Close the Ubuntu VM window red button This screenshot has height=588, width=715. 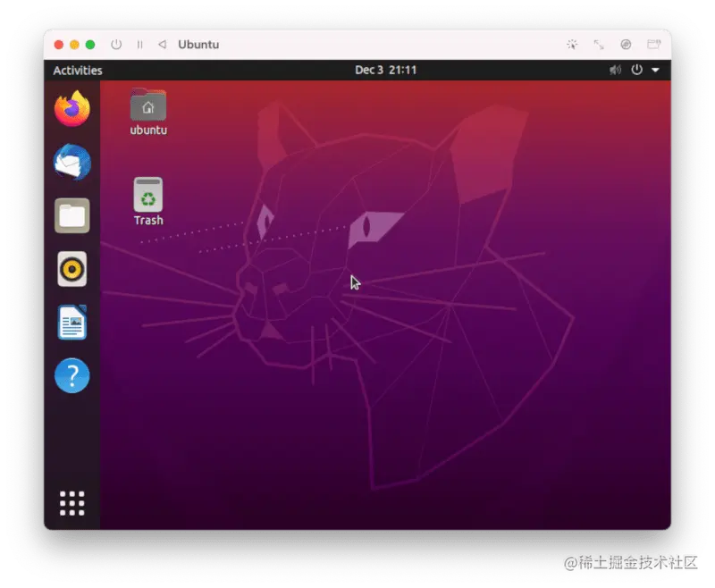58,44
